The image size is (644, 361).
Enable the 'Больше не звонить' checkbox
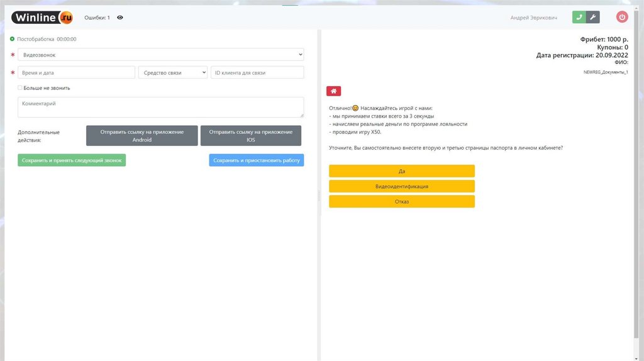click(x=20, y=88)
